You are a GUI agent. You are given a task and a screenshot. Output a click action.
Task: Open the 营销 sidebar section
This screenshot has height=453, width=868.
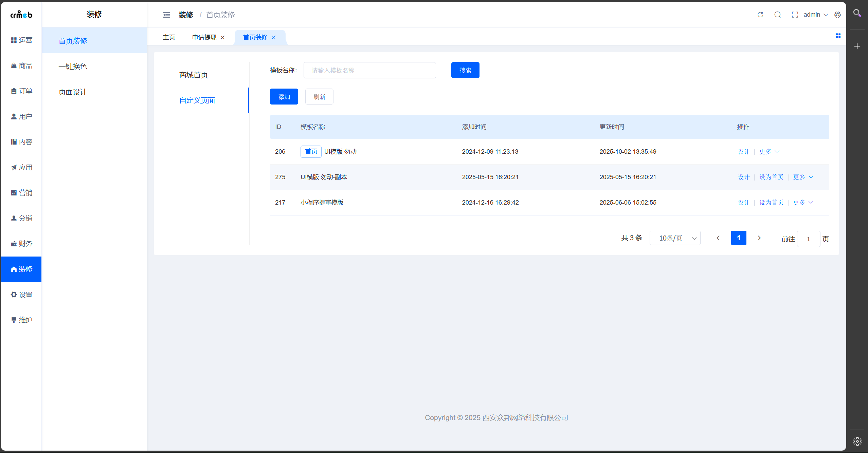pos(21,193)
